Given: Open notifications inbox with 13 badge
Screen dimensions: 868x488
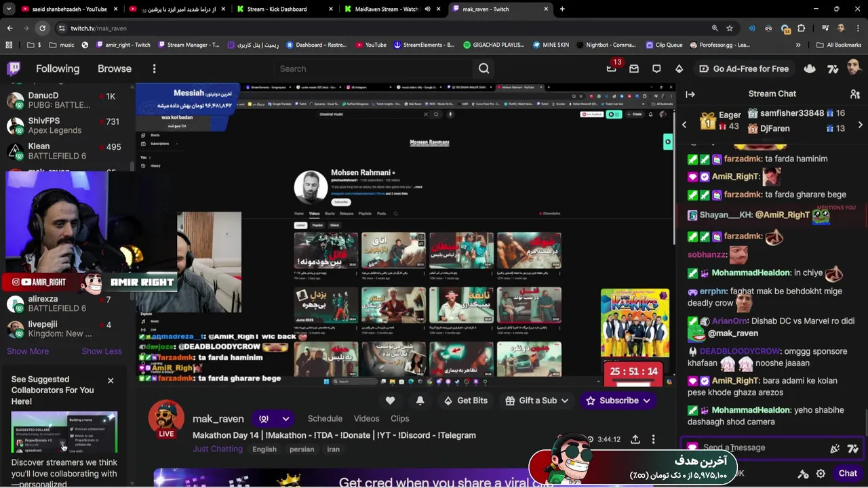Looking at the screenshot, I should [x=612, y=68].
